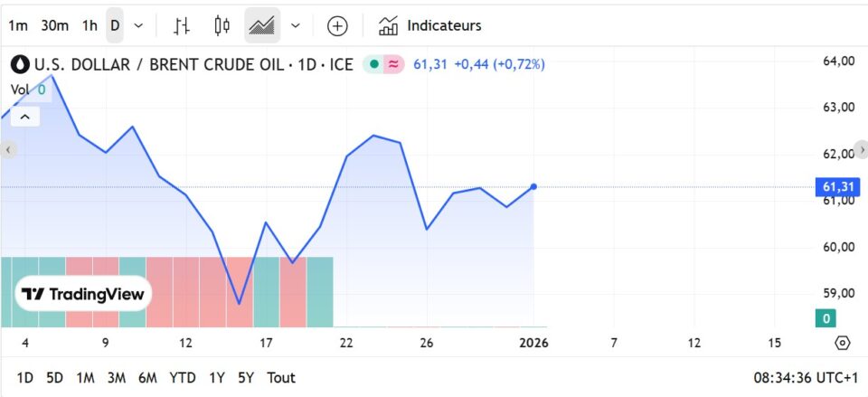
Task: Click the green market status dot
Action: [373, 64]
